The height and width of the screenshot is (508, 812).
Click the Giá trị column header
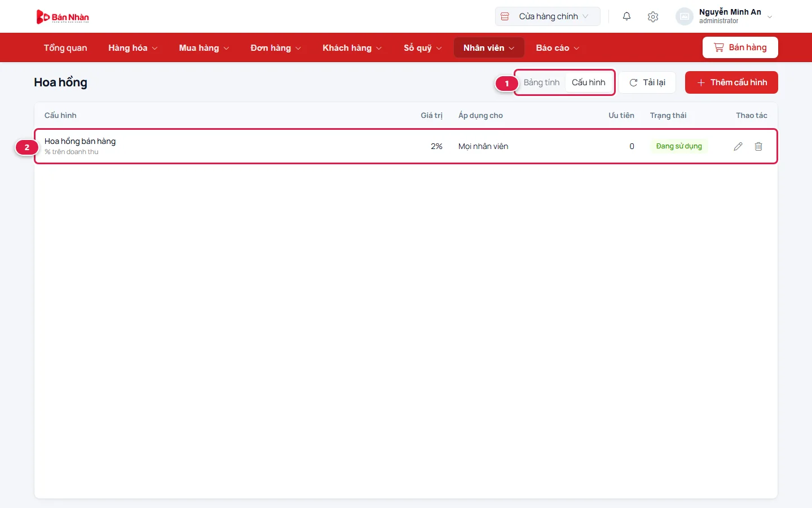pyautogui.click(x=431, y=115)
